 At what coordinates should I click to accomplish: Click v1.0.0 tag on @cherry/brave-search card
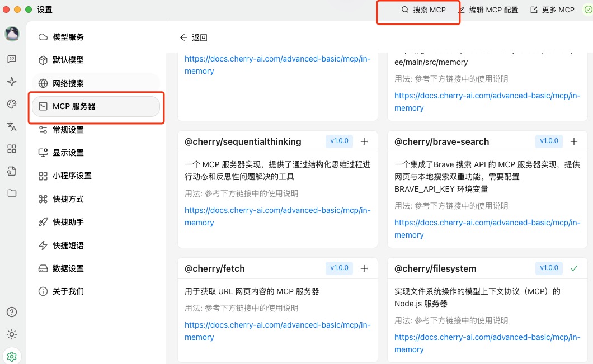[549, 141]
